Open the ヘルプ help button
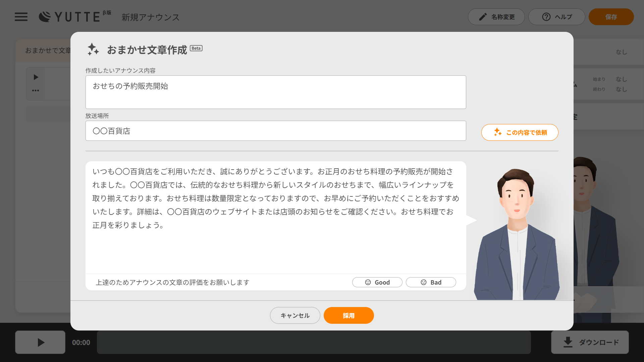This screenshot has width=644, height=362. click(556, 17)
